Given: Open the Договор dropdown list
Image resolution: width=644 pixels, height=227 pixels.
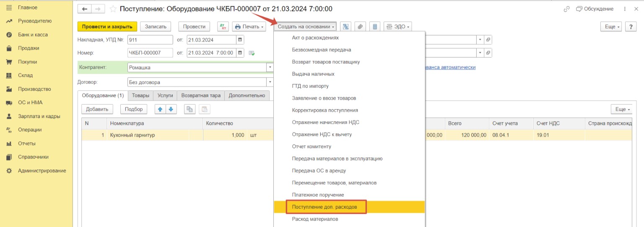Looking at the screenshot, I should coord(269,82).
